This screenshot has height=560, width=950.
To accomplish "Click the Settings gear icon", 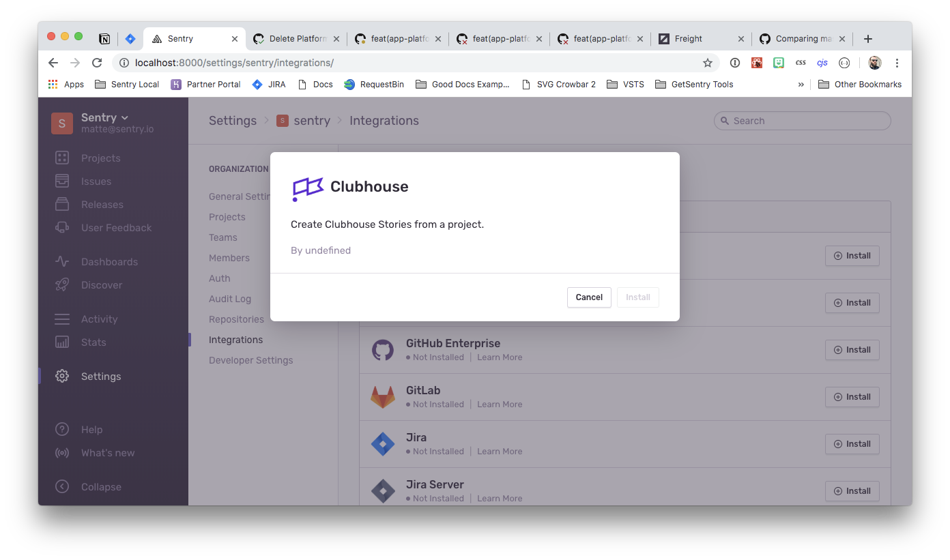I will coord(62,376).
